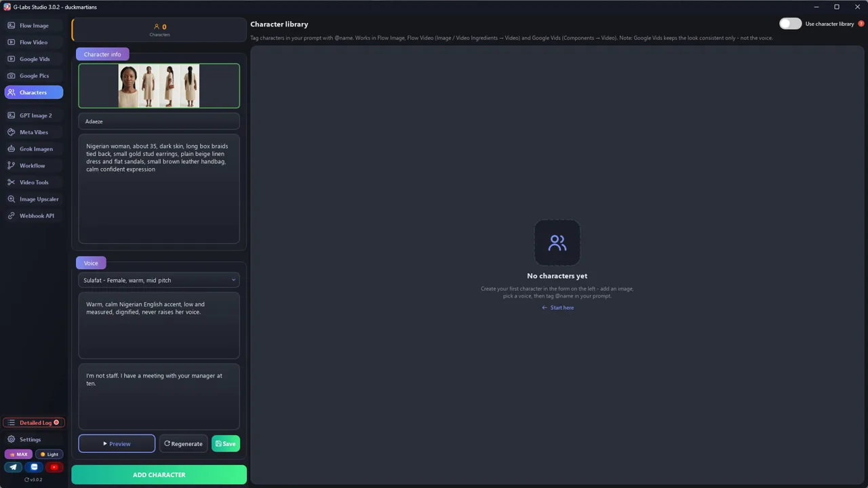Screen dimensions: 868x488
Task: Open the Sulafat voice dropdown
Action: pos(159,280)
